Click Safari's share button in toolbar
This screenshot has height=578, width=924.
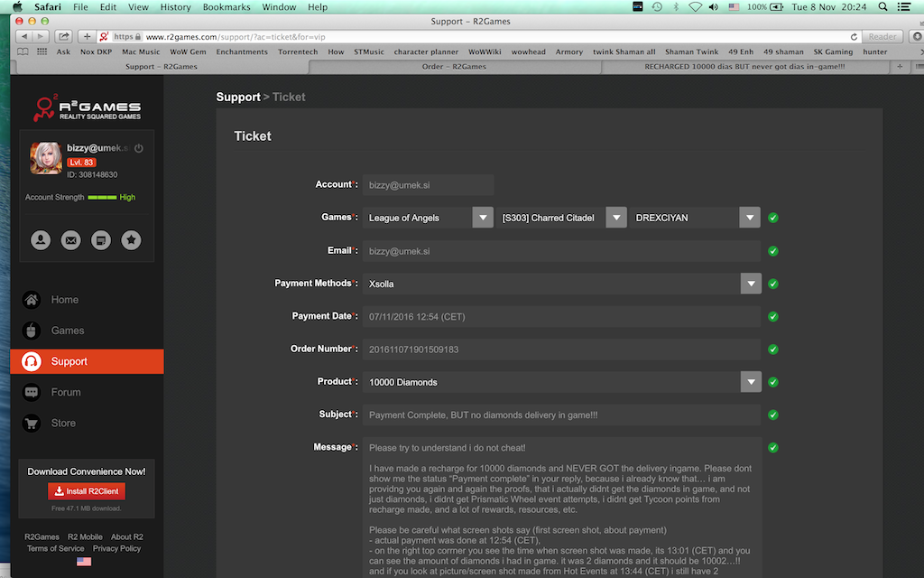(64, 37)
